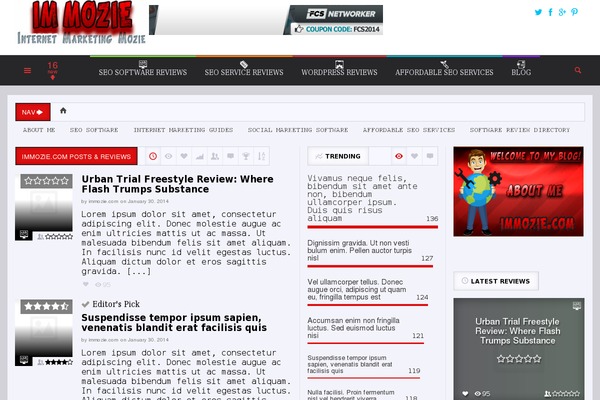Open the search magnifier icon

tap(578, 70)
